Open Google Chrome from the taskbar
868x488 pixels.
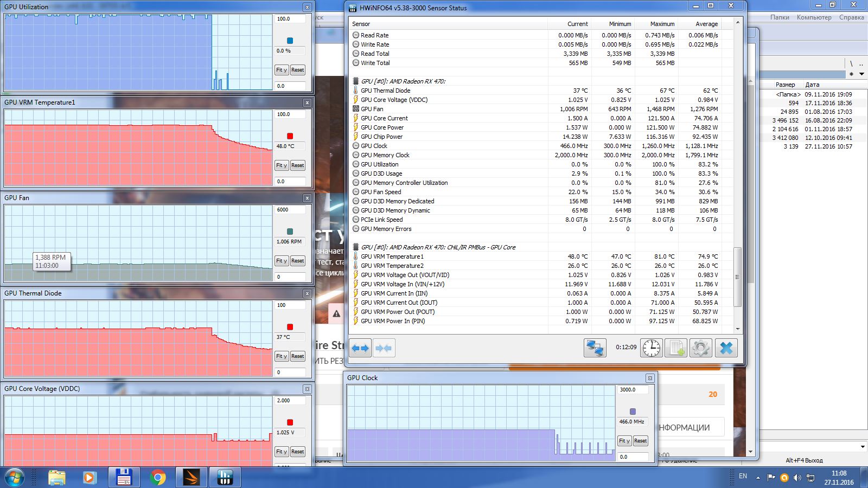click(158, 478)
